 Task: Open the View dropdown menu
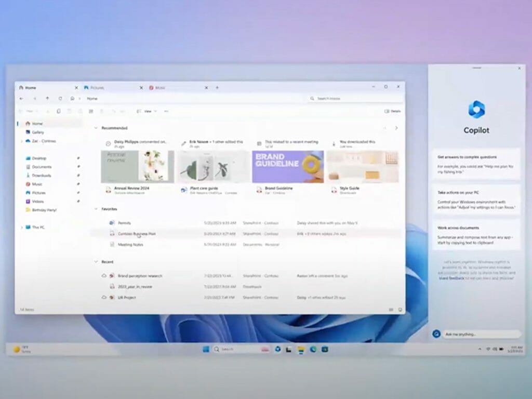coord(147,111)
